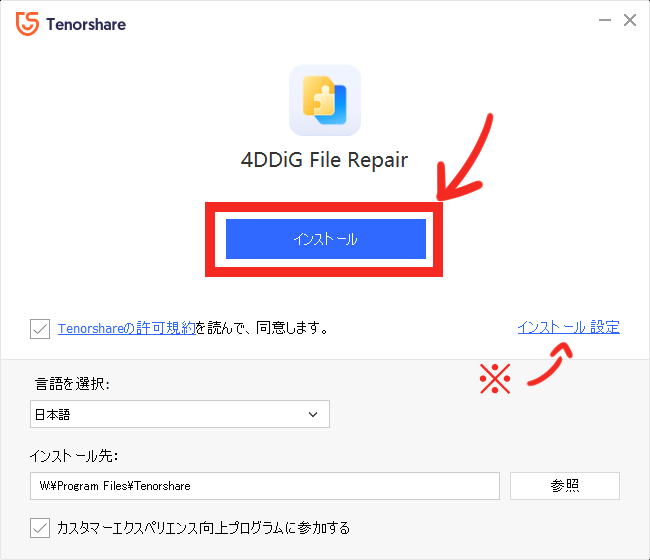Minimize the installer window
The image size is (650, 560).
605,20
